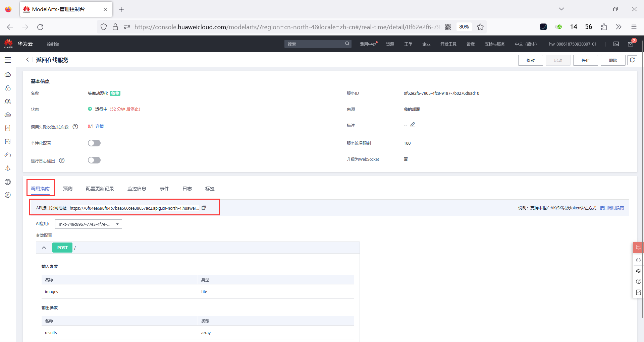This screenshot has width=644, height=342.
Task: Open the 支持与服务 menu
Action: point(495,44)
